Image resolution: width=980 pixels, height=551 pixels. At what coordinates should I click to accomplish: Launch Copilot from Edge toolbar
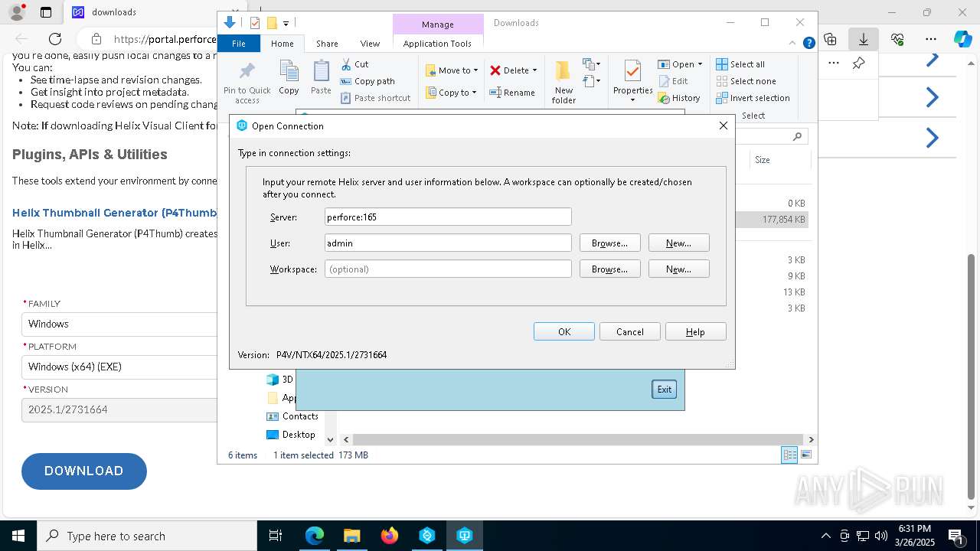(x=962, y=39)
